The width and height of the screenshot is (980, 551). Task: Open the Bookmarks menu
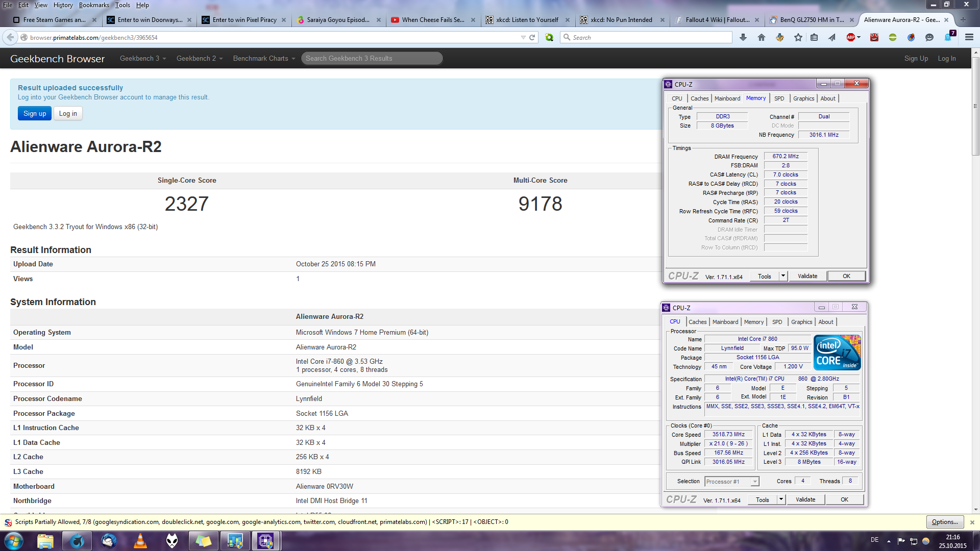94,5
